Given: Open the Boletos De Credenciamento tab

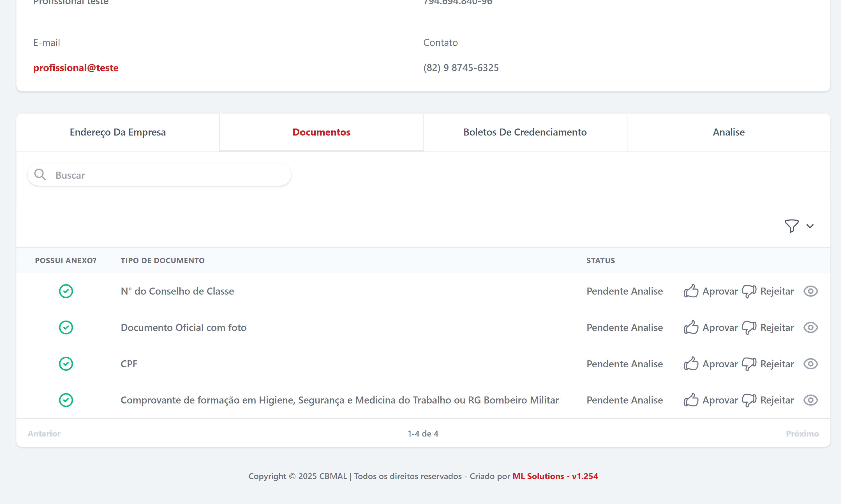Looking at the screenshot, I should click(525, 132).
